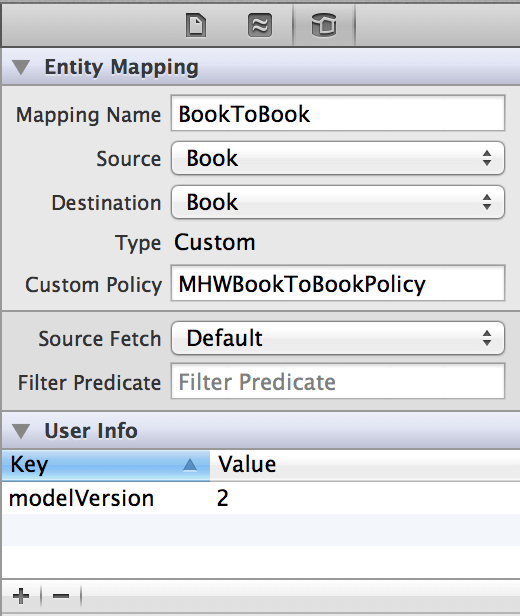The width and height of the screenshot is (520, 616).
Task: Toggle the Key column sort arrow
Action: [x=190, y=465]
